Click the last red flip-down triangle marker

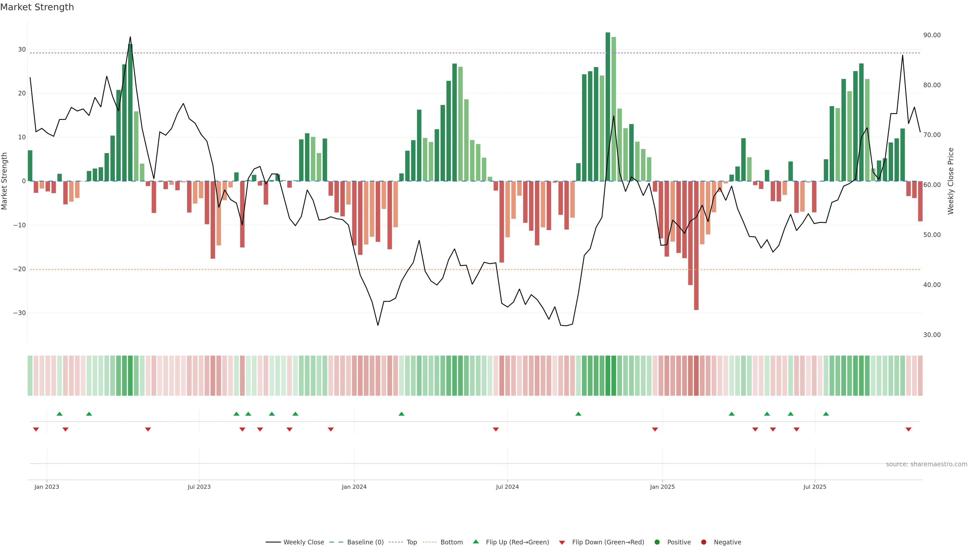tap(909, 429)
